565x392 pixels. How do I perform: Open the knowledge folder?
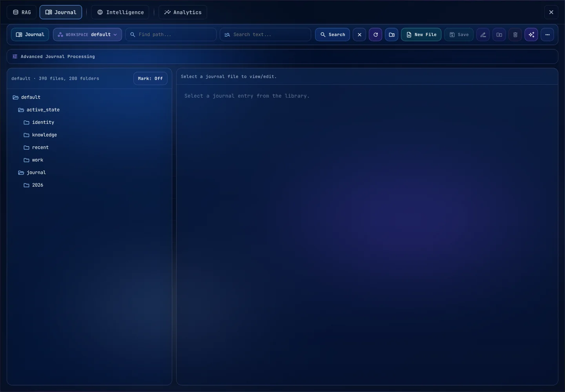point(89,135)
